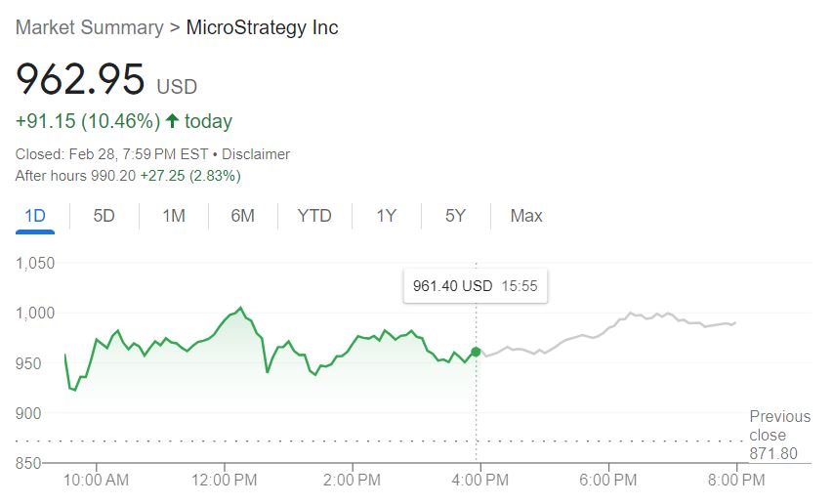Image resolution: width=833 pixels, height=504 pixels.
Task: Click the 961.40 USD chart tooltip
Action: [x=475, y=286]
